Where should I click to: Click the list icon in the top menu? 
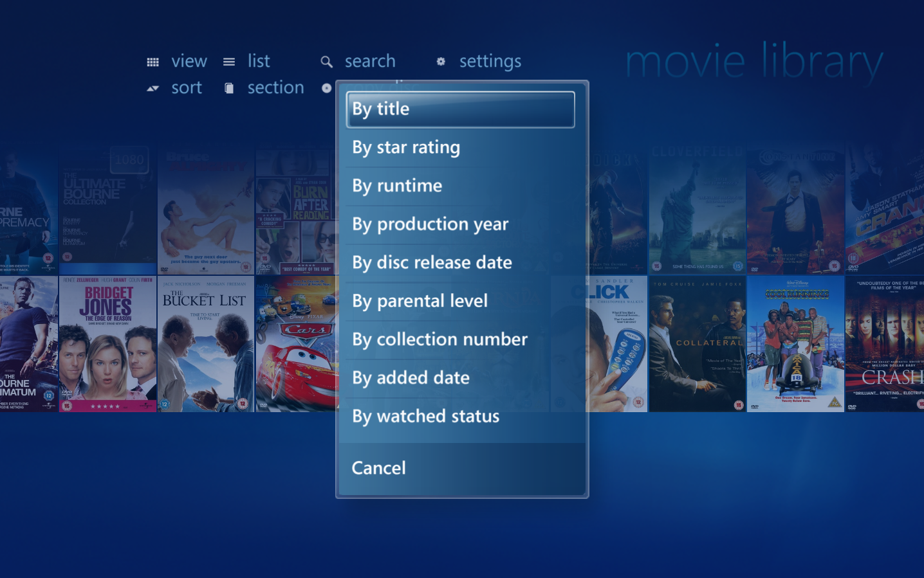[x=229, y=61]
